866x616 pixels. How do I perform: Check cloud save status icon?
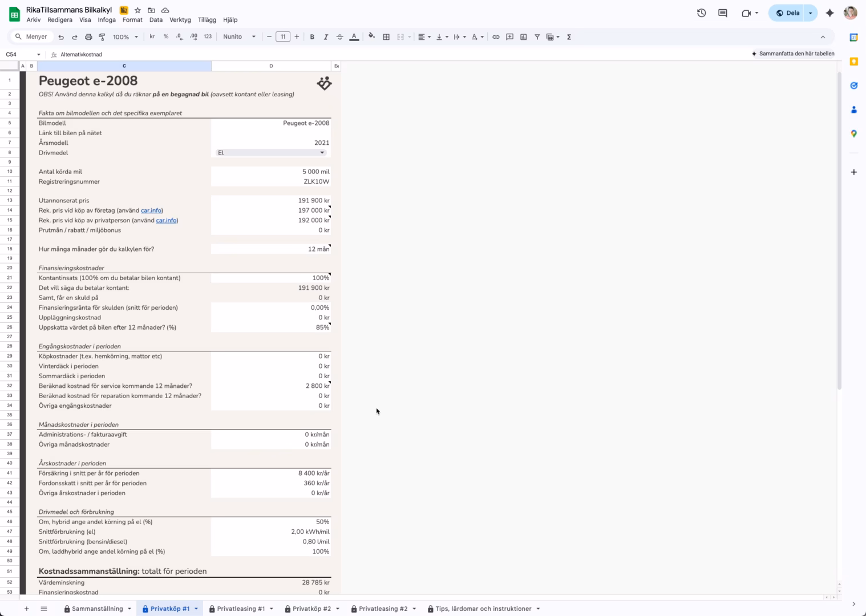pos(165,10)
